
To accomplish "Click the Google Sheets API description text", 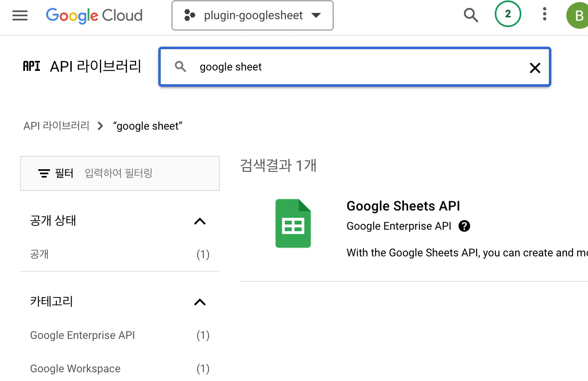I will tap(467, 253).
